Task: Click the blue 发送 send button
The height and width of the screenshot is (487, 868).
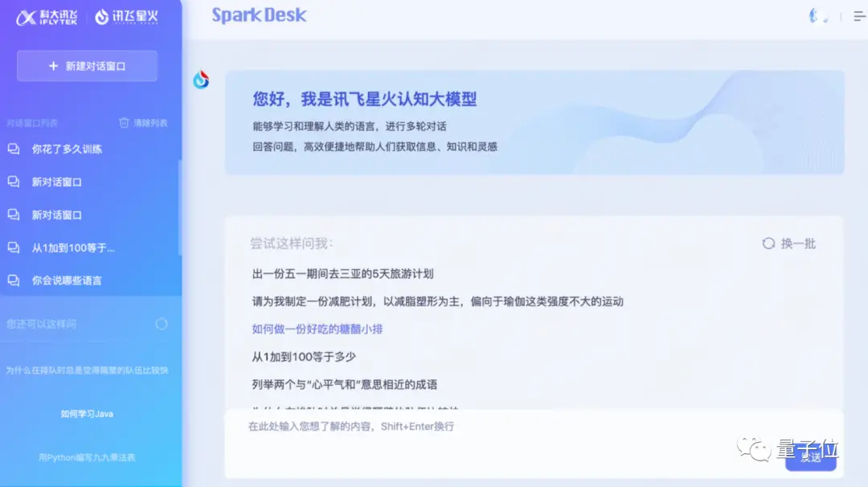Action: tap(810, 457)
